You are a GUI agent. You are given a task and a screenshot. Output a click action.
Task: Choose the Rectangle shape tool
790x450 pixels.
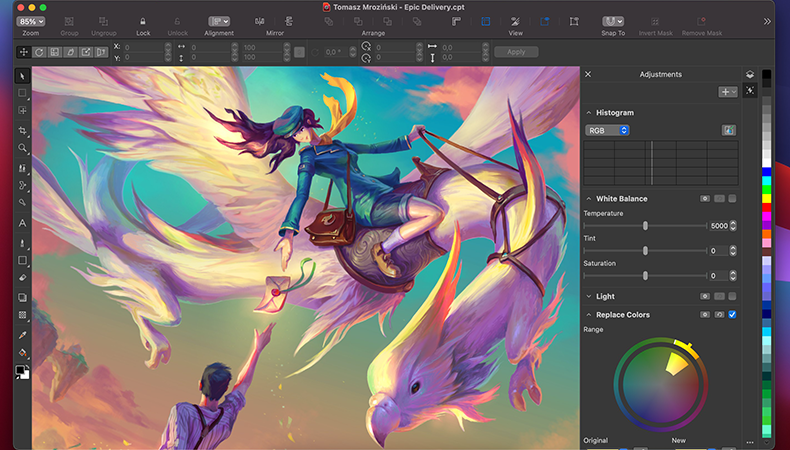(x=22, y=260)
